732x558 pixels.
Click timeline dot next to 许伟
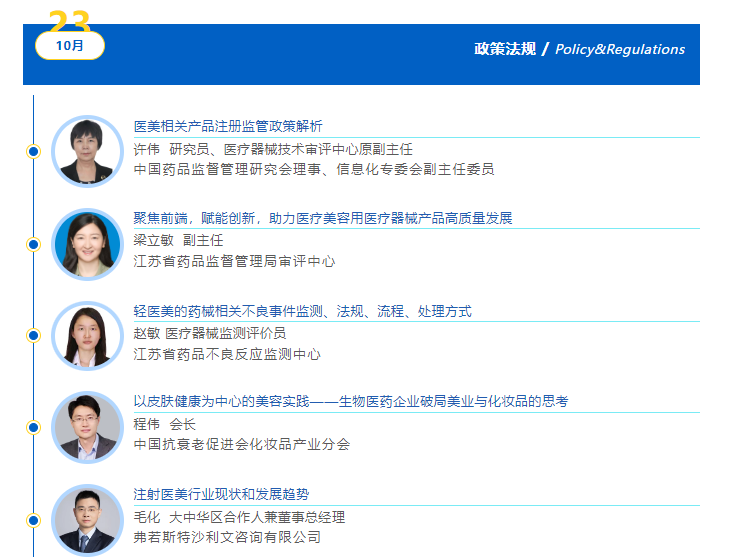[x=33, y=152]
